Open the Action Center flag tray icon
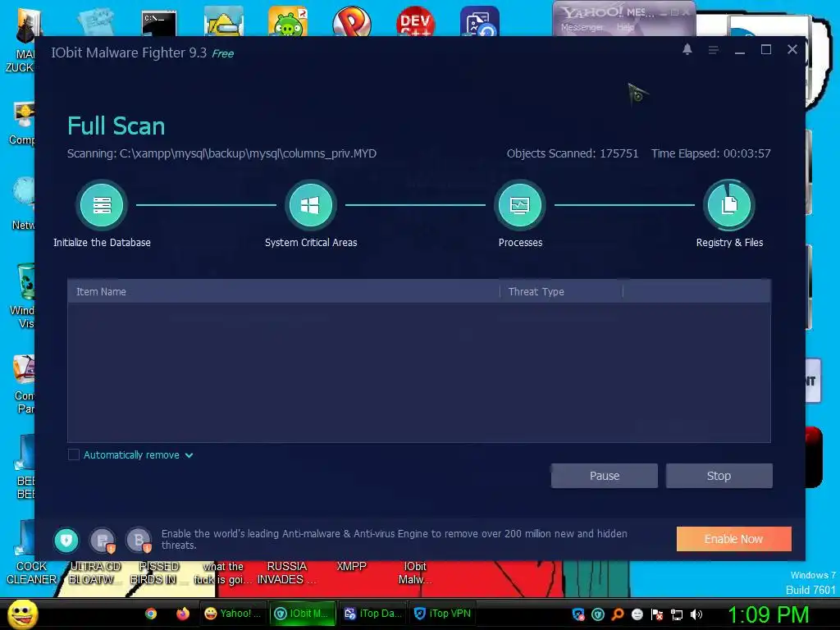This screenshot has width=840, height=630. tap(657, 614)
